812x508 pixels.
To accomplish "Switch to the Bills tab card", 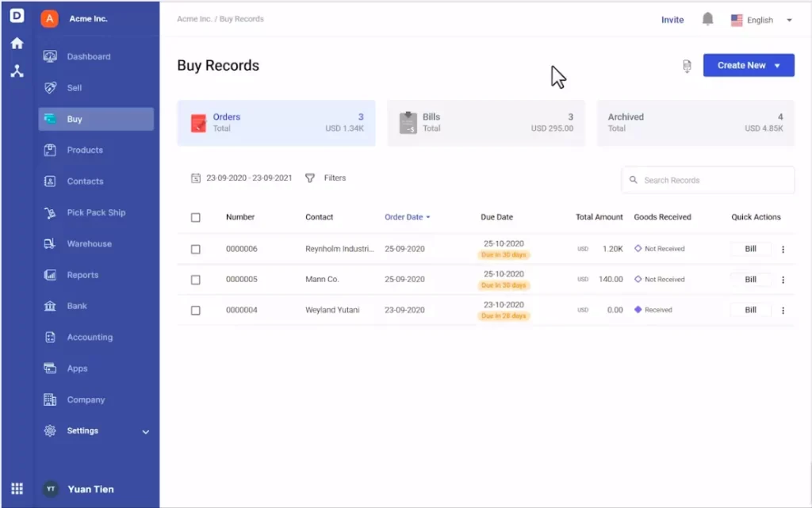I will click(x=486, y=123).
